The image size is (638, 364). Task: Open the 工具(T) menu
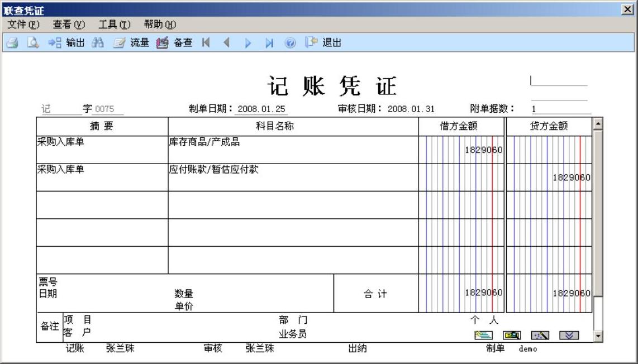tap(115, 25)
